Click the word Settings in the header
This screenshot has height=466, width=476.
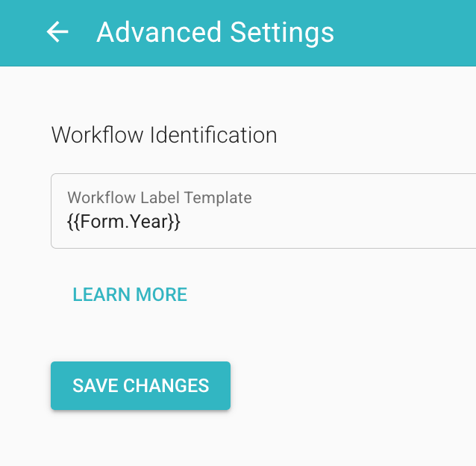282,34
